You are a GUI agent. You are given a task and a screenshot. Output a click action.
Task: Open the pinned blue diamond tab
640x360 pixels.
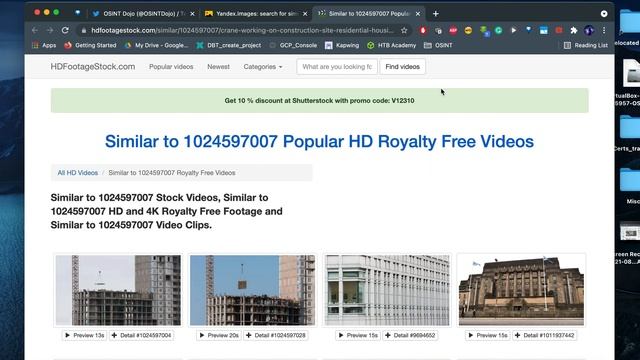point(78,13)
